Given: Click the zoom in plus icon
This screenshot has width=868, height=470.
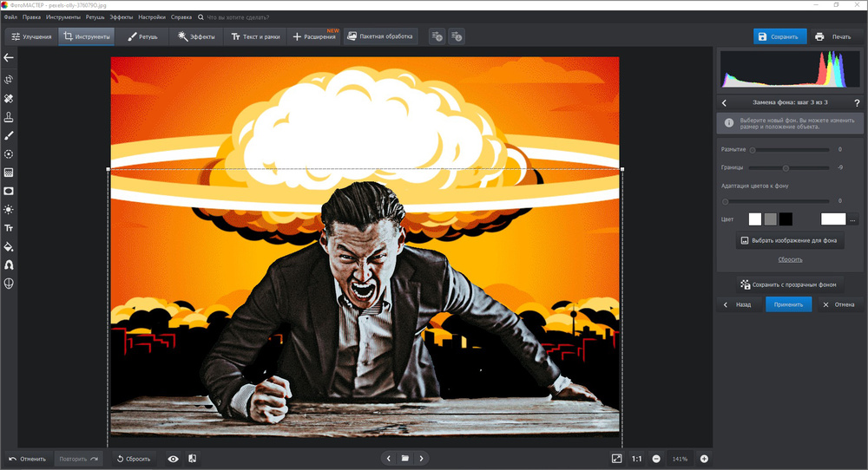Looking at the screenshot, I should tap(704, 459).
